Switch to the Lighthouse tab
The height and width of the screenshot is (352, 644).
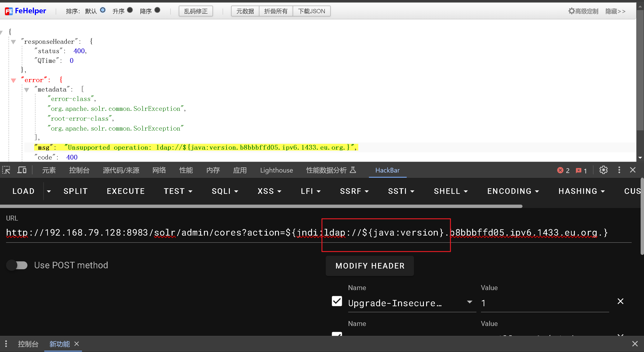276,170
